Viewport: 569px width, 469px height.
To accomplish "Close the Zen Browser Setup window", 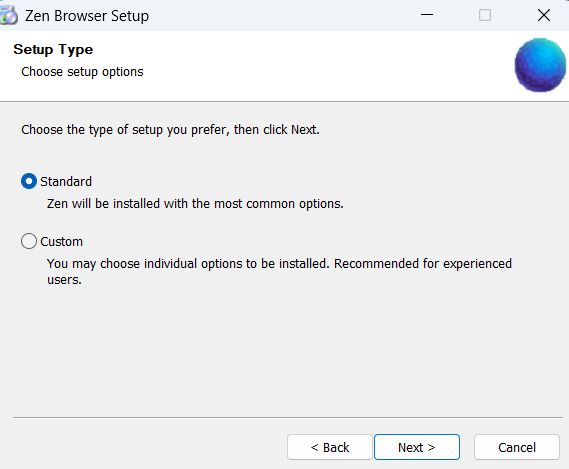I will (544, 15).
